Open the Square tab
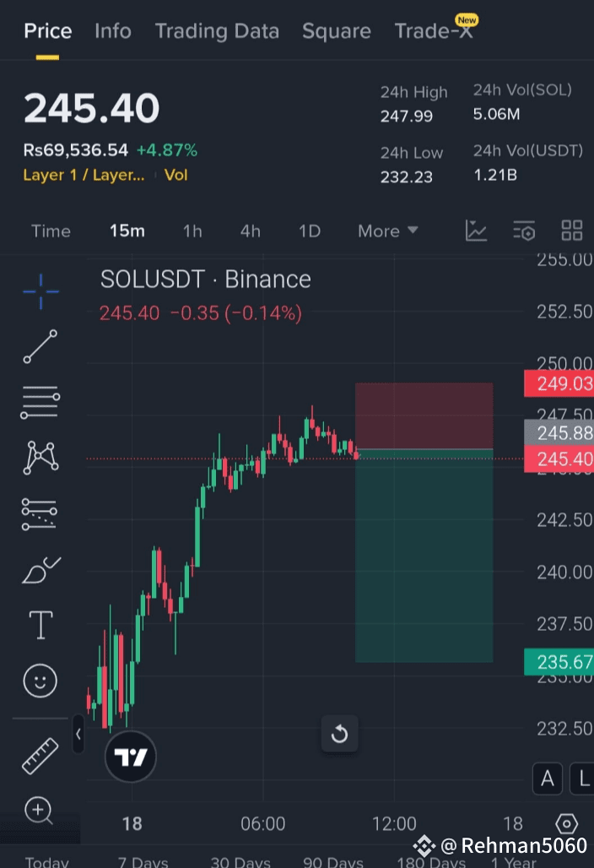The width and height of the screenshot is (594, 868). tap(337, 31)
